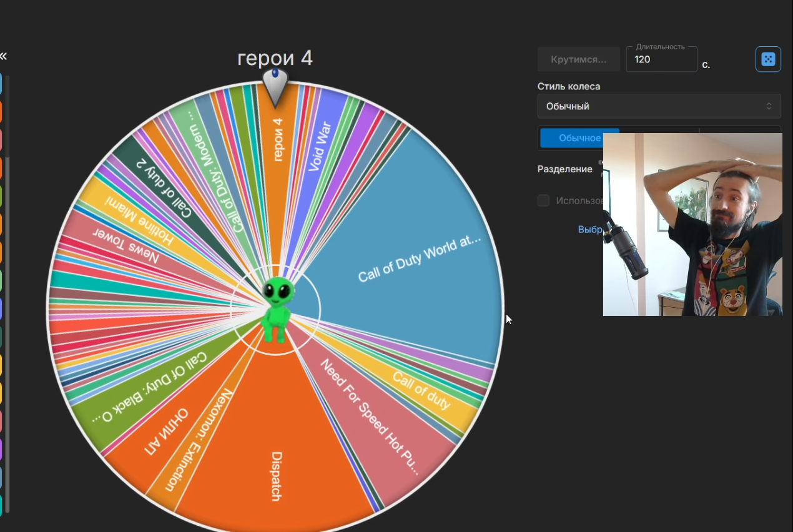793x532 pixels.
Task: Collapse the left panel with the « icon
Action: tap(3, 56)
